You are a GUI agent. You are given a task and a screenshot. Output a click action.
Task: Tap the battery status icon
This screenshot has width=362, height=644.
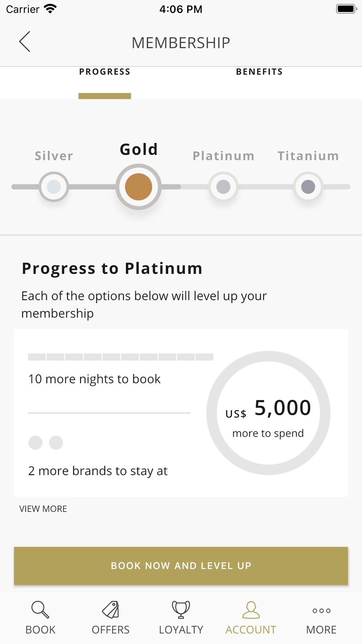pyautogui.click(x=346, y=9)
